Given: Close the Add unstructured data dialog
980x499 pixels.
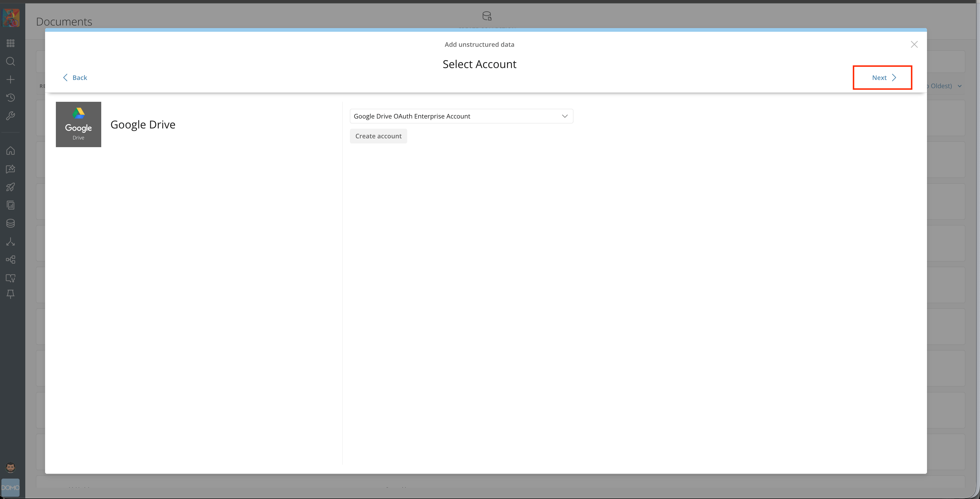Looking at the screenshot, I should (914, 45).
